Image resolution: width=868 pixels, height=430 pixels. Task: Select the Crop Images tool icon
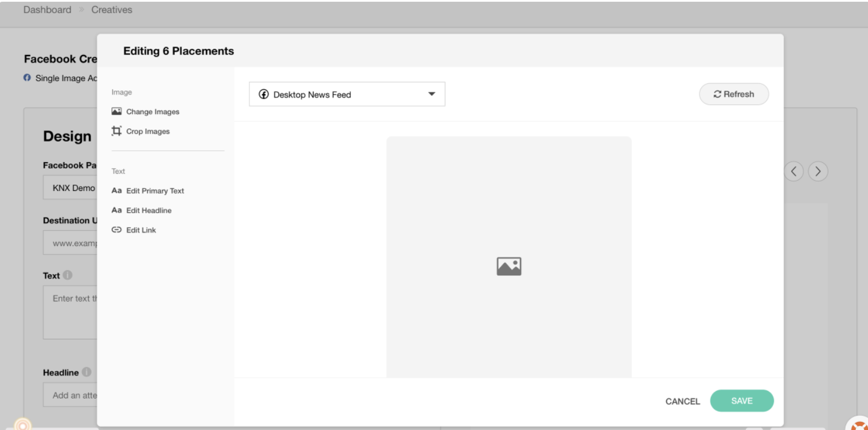click(x=116, y=131)
